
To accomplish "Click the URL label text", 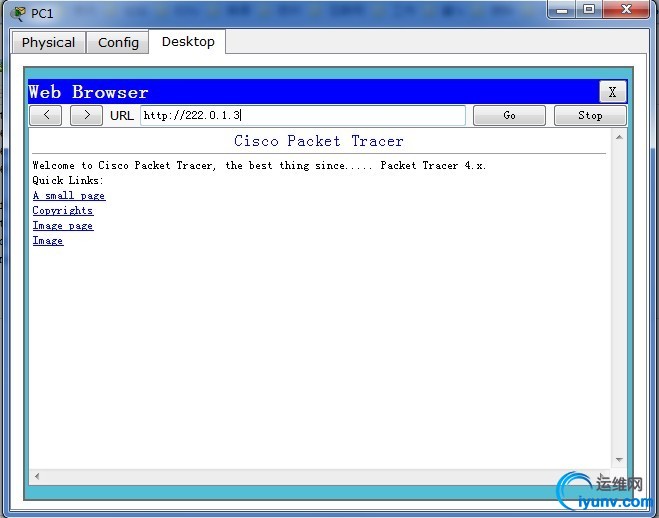I will [x=121, y=116].
